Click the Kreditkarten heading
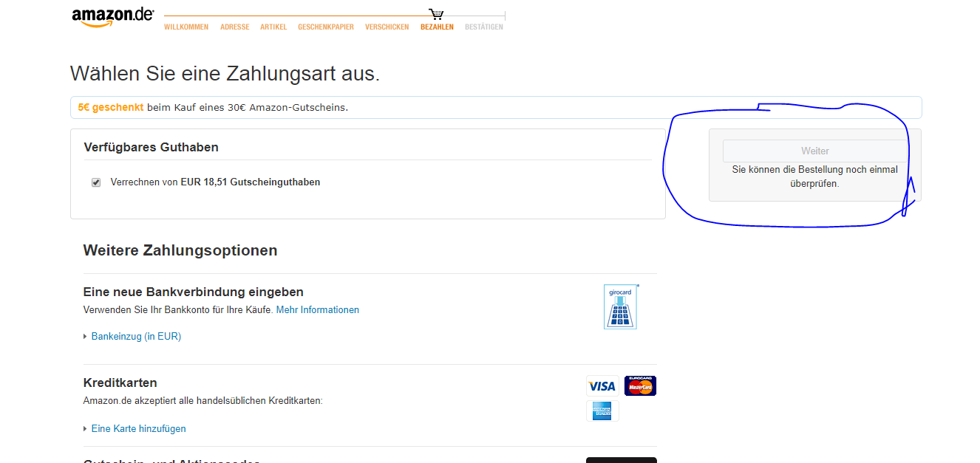Viewport: 980px width, 463px height. tap(120, 383)
